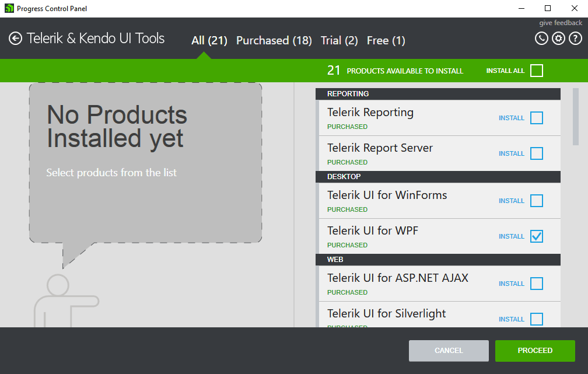Open recently installed products history icon
The height and width of the screenshot is (374, 588).
point(541,38)
